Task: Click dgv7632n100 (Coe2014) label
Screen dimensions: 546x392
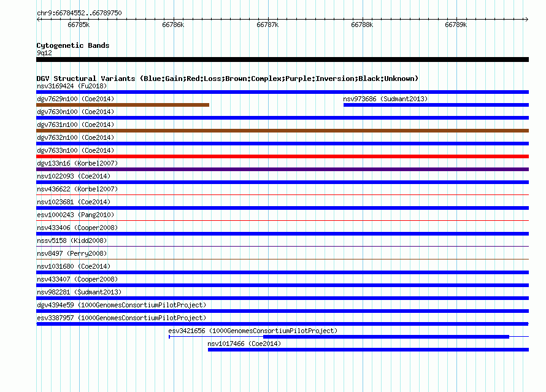Action: [75, 137]
